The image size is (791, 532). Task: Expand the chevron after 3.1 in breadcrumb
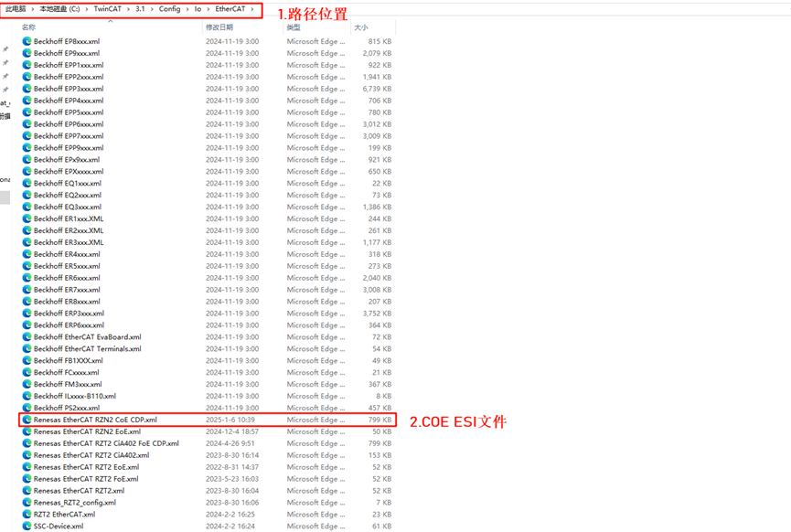(152, 9)
